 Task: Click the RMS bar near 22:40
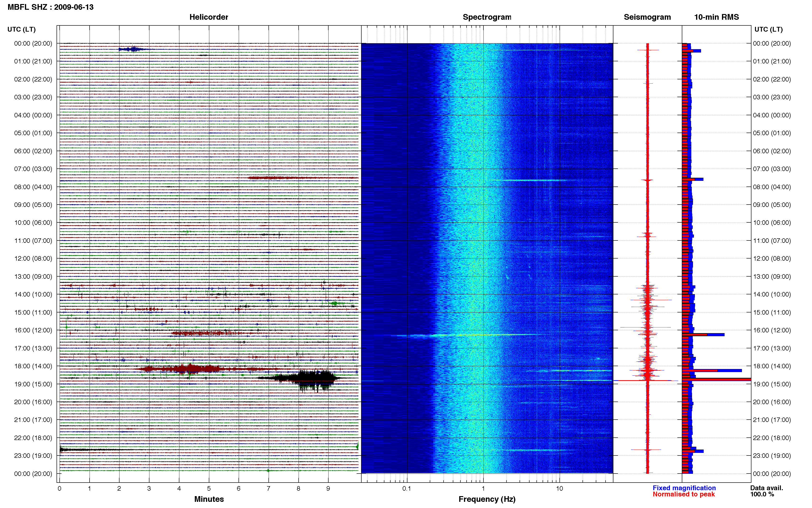(x=693, y=451)
